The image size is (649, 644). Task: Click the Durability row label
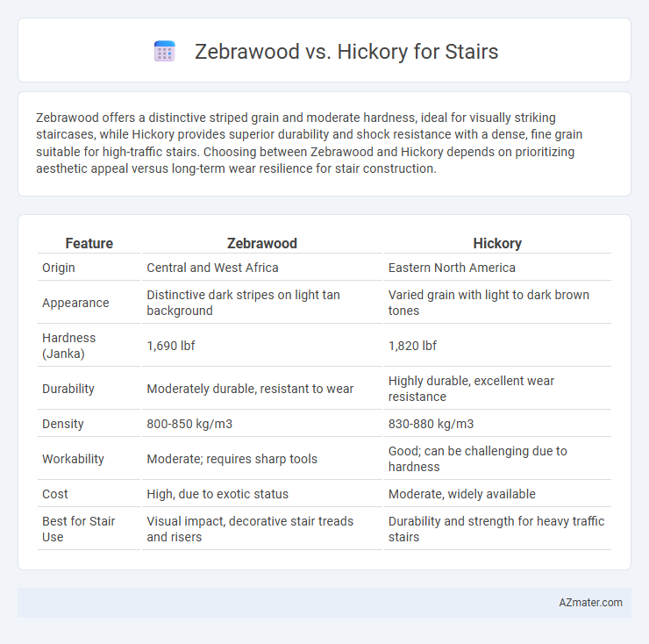[x=68, y=389]
